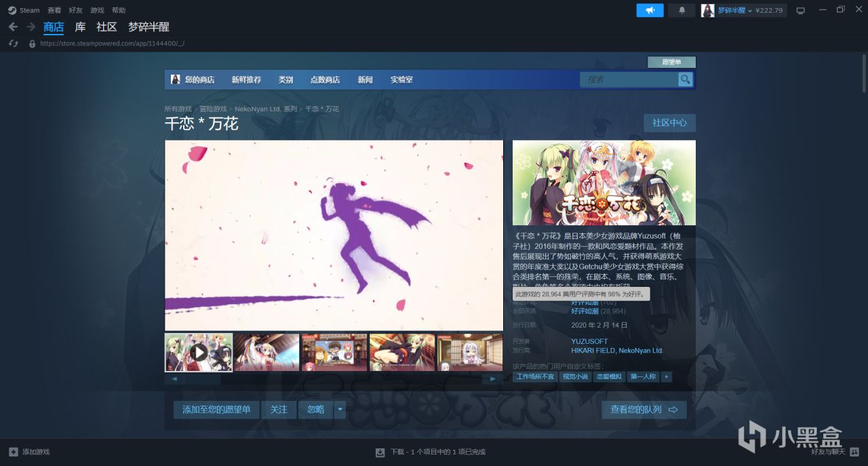Open 实验室 in the store nav

[401, 79]
